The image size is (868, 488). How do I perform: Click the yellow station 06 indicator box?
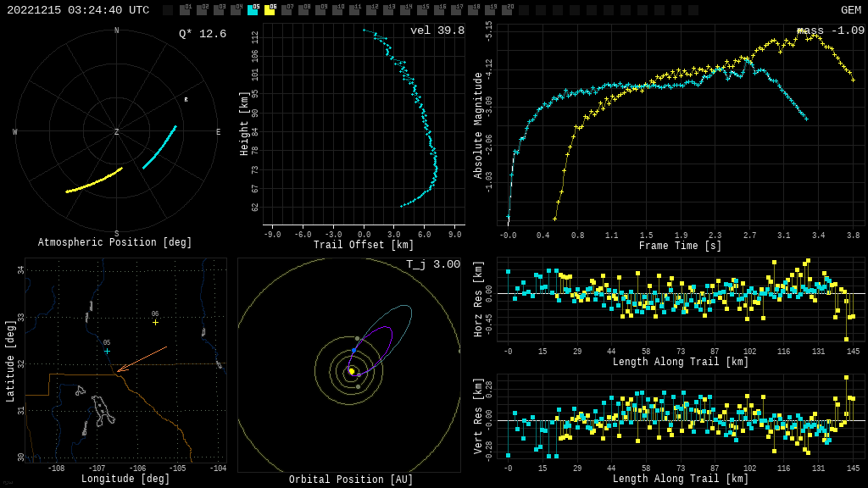(270, 10)
